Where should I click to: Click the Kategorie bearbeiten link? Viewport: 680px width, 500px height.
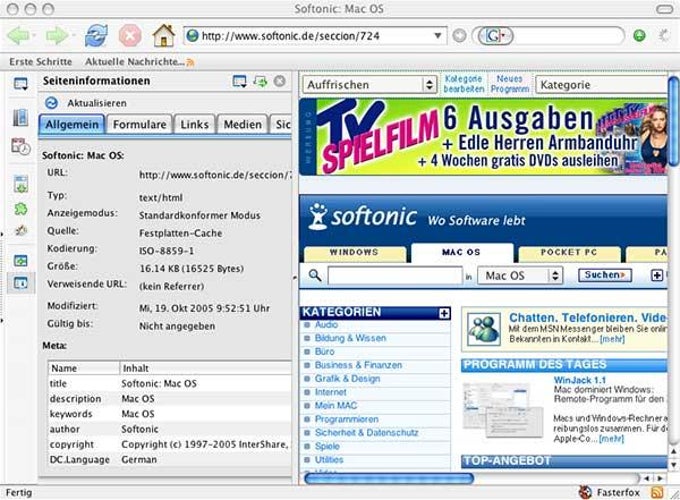coord(464,84)
